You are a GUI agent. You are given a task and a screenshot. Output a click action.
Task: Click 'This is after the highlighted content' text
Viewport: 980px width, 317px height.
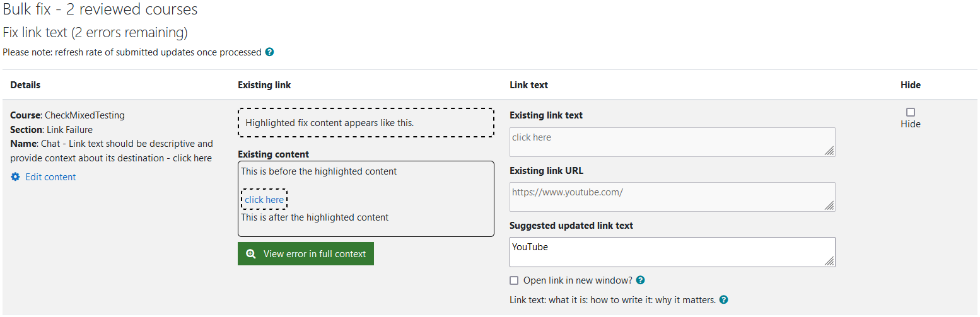[x=315, y=217]
